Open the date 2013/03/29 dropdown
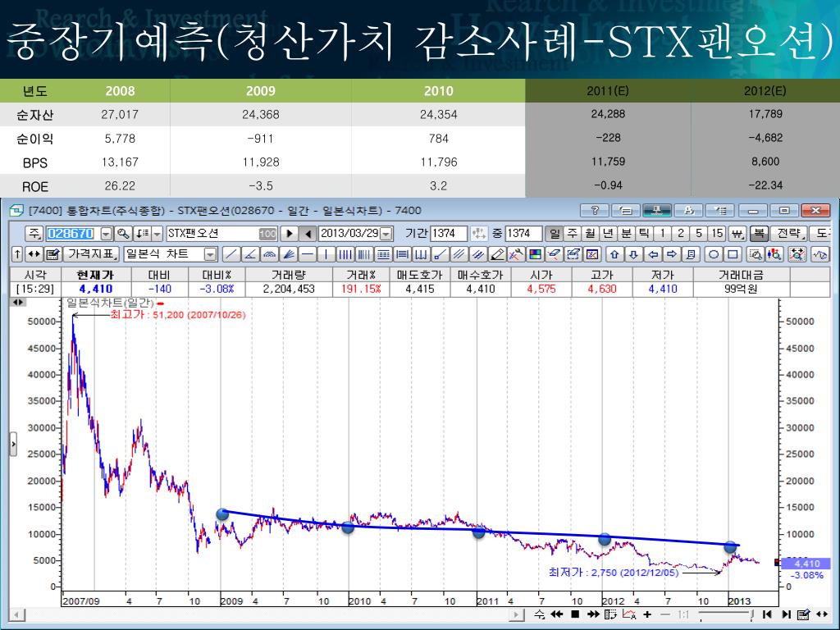 [x=386, y=234]
